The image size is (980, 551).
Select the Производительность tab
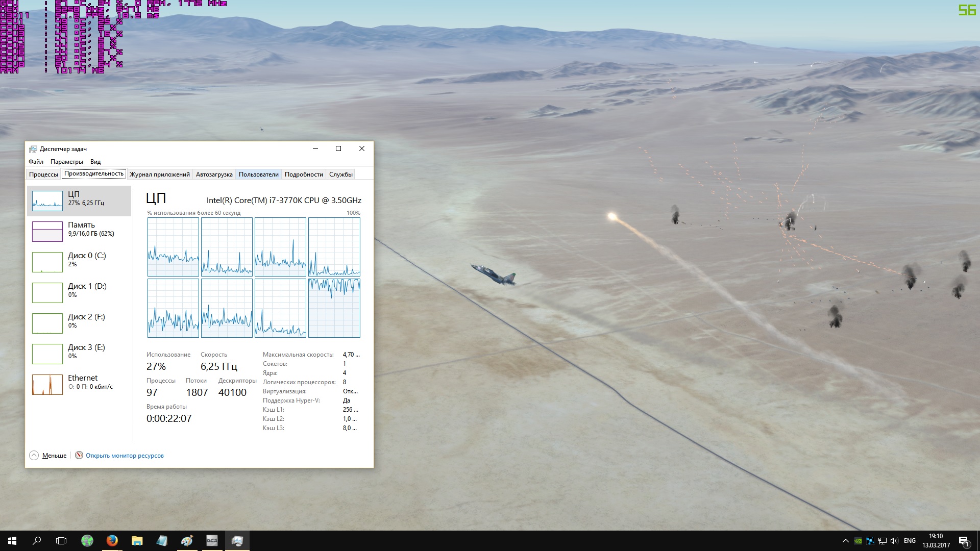coord(94,173)
